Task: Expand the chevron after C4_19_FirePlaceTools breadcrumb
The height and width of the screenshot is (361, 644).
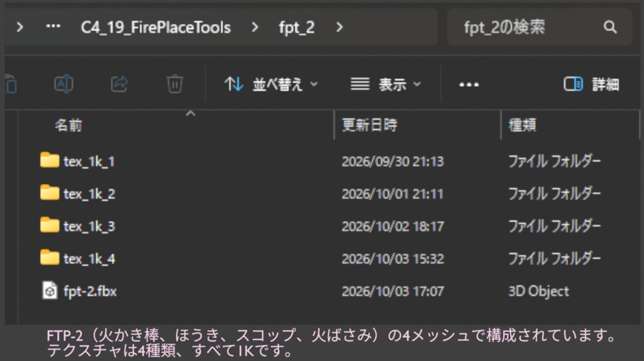Action: (255, 27)
